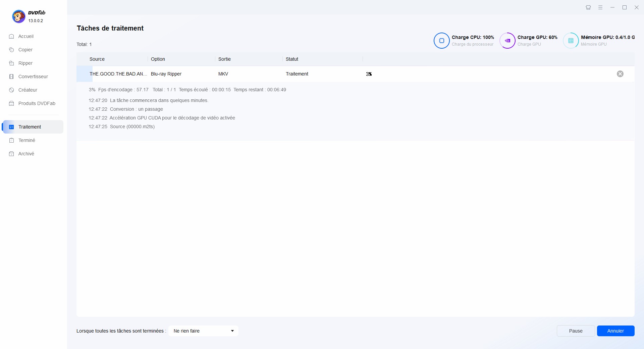The width and height of the screenshot is (644, 349).
Task: Click version number 13.0.0.2
Action: click(36, 20)
